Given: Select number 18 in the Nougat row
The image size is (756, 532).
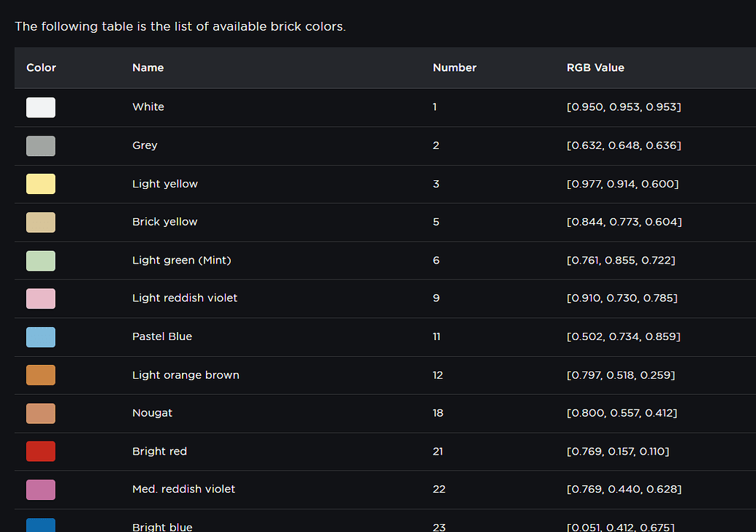Looking at the screenshot, I should coord(438,414).
